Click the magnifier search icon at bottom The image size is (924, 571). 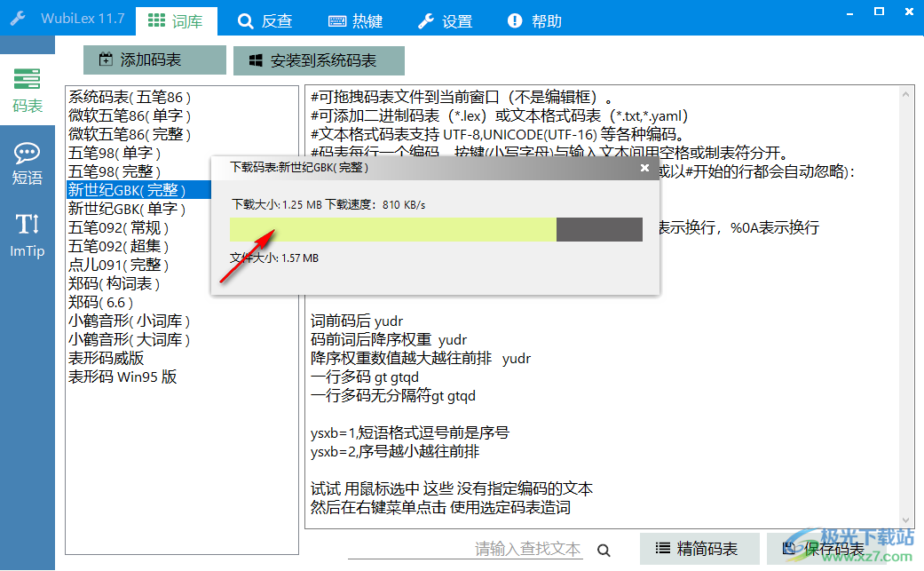(x=604, y=549)
